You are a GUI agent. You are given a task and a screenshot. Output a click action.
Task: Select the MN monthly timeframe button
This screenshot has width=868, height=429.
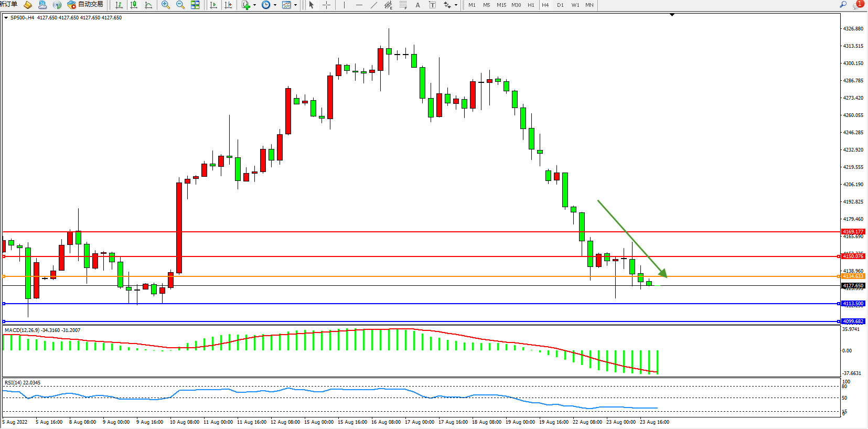(590, 5)
